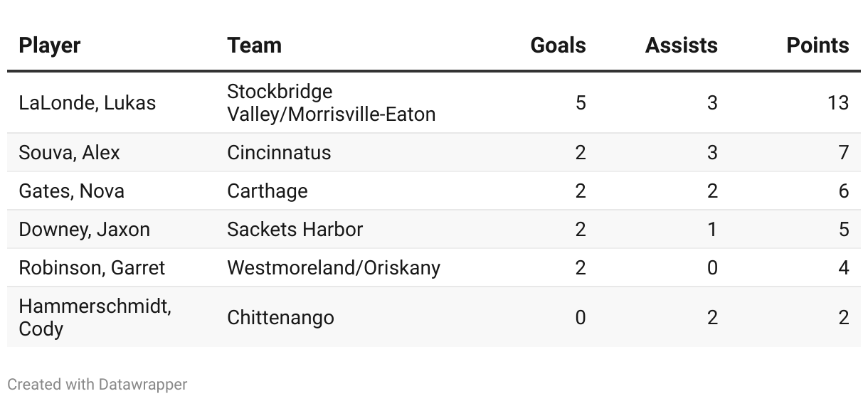
Task: Click the Sackets Harbor team cell
Action: pos(295,230)
